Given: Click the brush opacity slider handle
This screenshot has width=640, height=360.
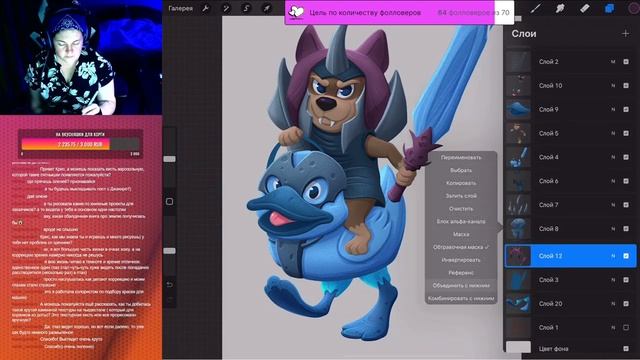Looking at the screenshot, I should coord(170,251).
